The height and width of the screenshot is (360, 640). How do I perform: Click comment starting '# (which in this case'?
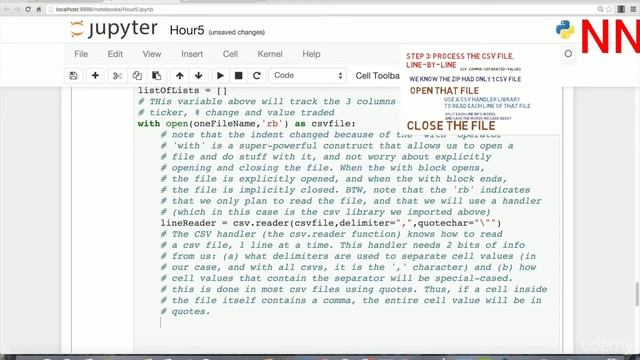(x=325, y=212)
